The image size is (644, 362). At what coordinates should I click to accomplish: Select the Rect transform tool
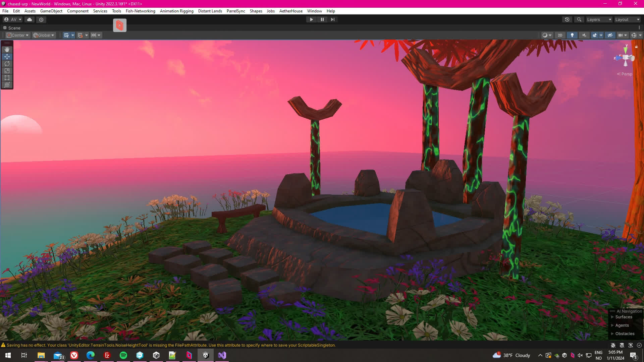pos(7,78)
